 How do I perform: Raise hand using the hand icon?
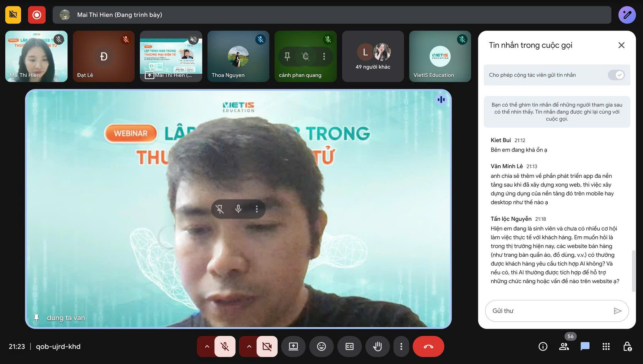tap(377, 346)
